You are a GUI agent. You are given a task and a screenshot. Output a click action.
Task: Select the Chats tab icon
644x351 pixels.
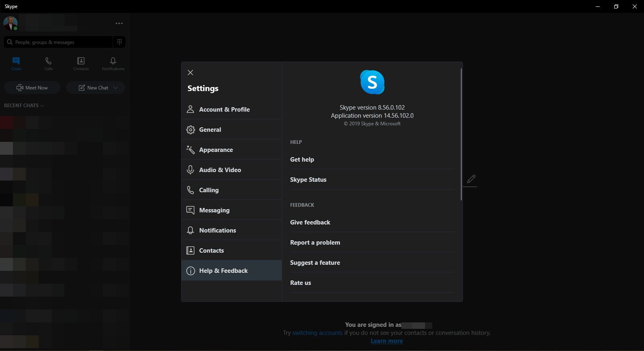click(16, 63)
